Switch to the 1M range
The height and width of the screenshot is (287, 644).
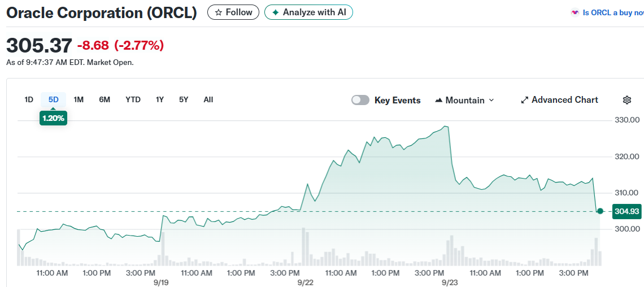79,99
